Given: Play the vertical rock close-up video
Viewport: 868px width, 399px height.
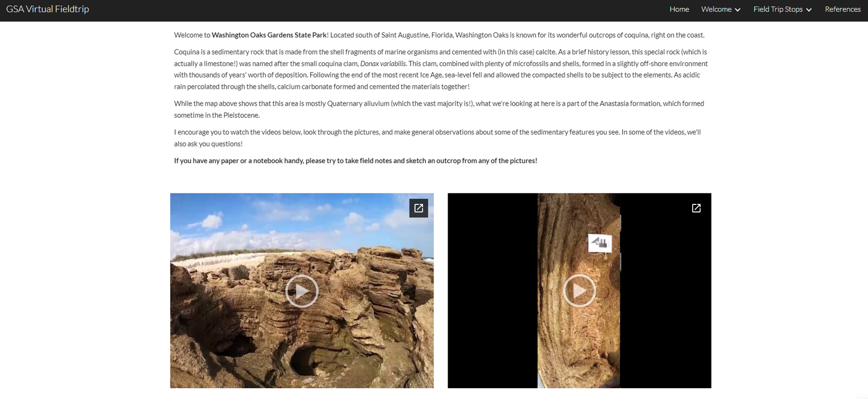Looking at the screenshot, I should (x=579, y=291).
